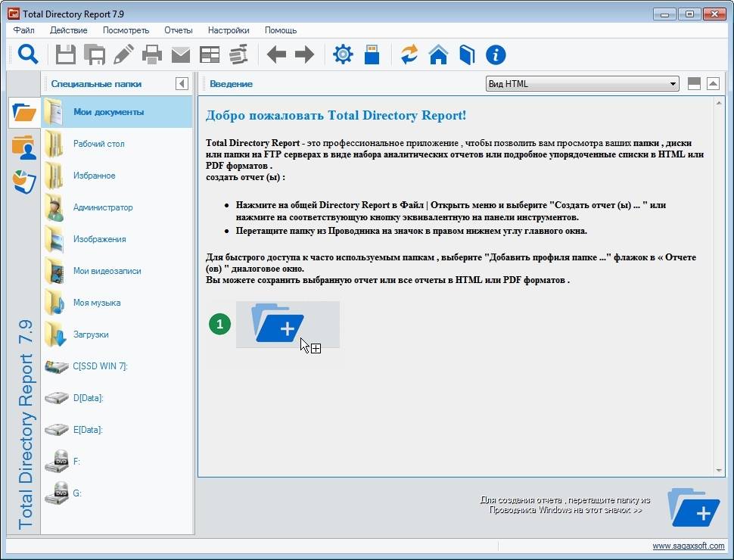Open the Настройки menu
The height and width of the screenshot is (560, 734).
(229, 30)
